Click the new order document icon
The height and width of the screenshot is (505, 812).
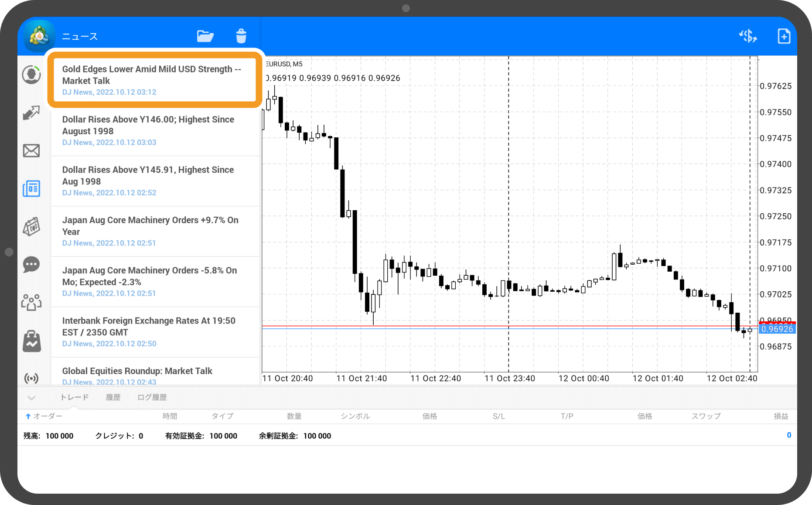784,36
